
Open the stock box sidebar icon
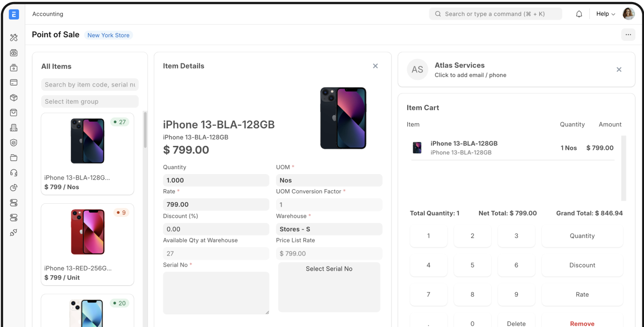(x=14, y=98)
